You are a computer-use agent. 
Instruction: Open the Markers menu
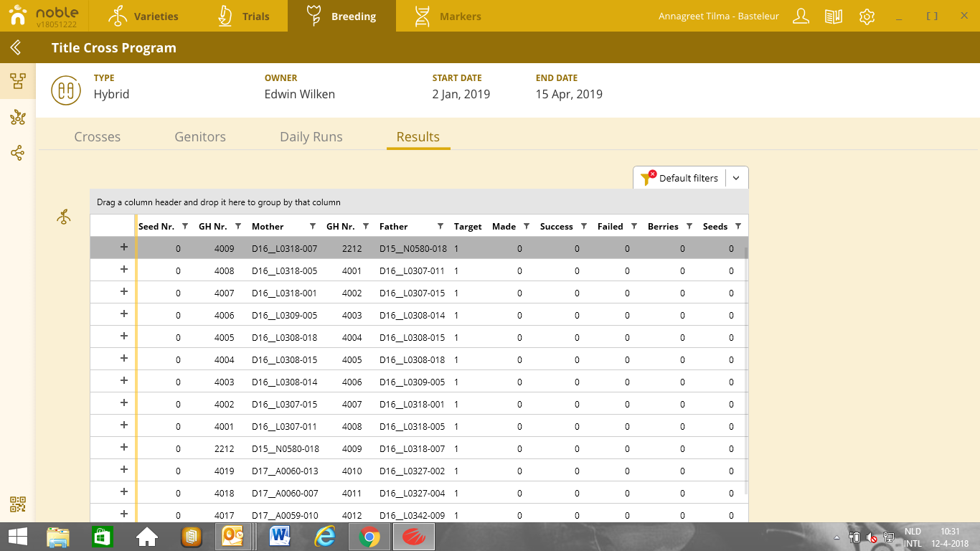(x=447, y=16)
